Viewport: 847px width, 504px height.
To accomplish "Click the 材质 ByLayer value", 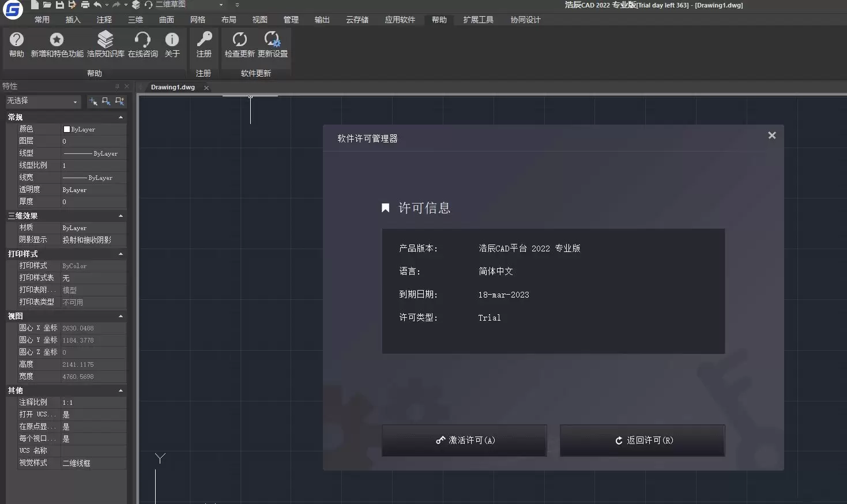I will tap(93, 228).
